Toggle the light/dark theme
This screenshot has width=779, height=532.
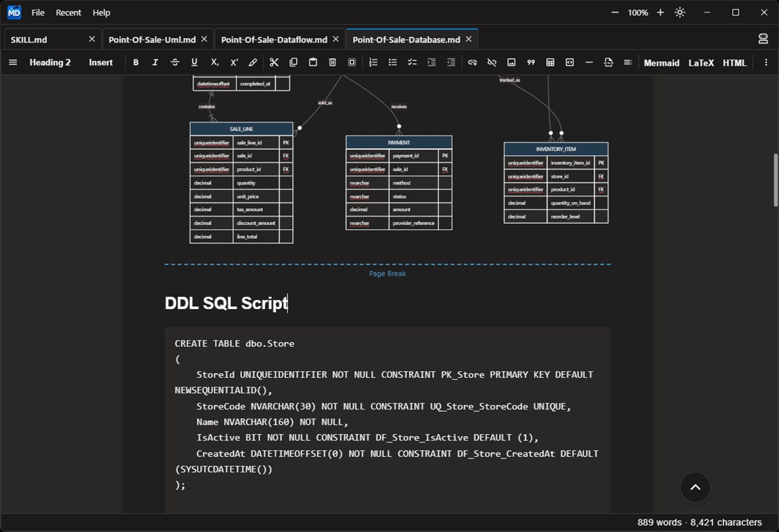coord(680,12)
